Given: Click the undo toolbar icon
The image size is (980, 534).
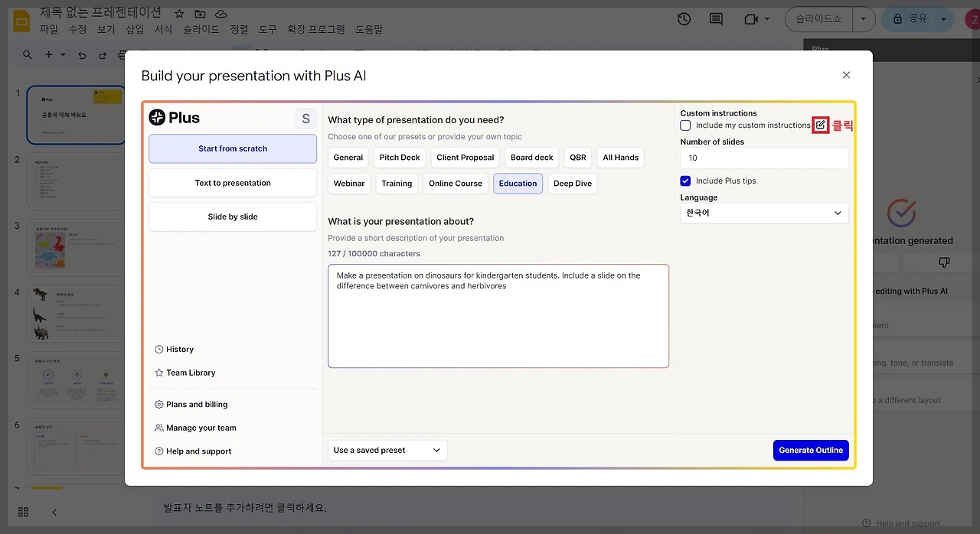Looking at the screenshot, I should (82, 55).
